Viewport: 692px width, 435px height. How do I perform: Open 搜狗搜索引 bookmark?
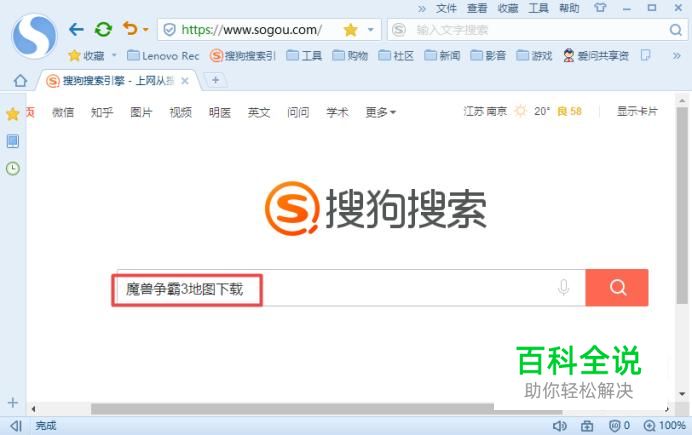(243, 56)
